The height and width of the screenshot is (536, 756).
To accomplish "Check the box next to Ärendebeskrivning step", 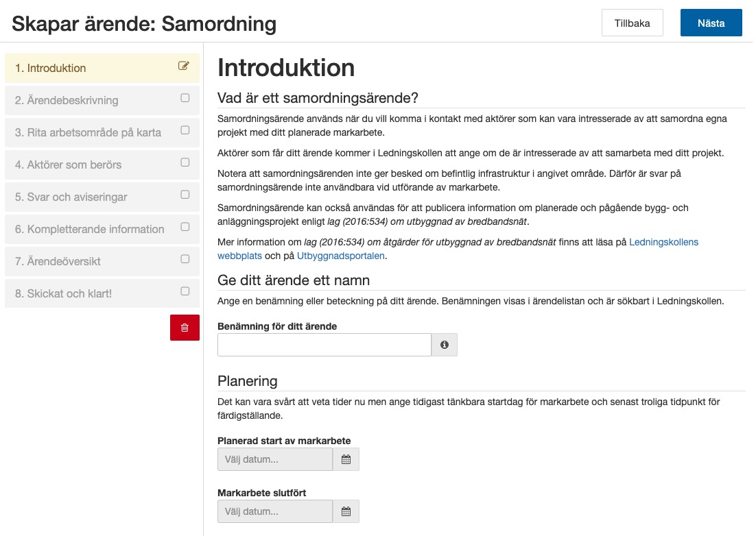I will pyautogui.click(x=184, y=98).
